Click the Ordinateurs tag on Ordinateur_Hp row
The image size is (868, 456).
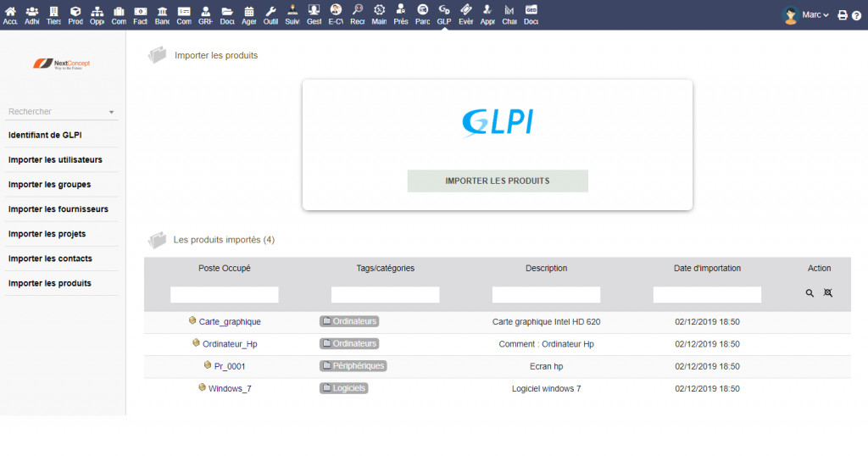349,343
